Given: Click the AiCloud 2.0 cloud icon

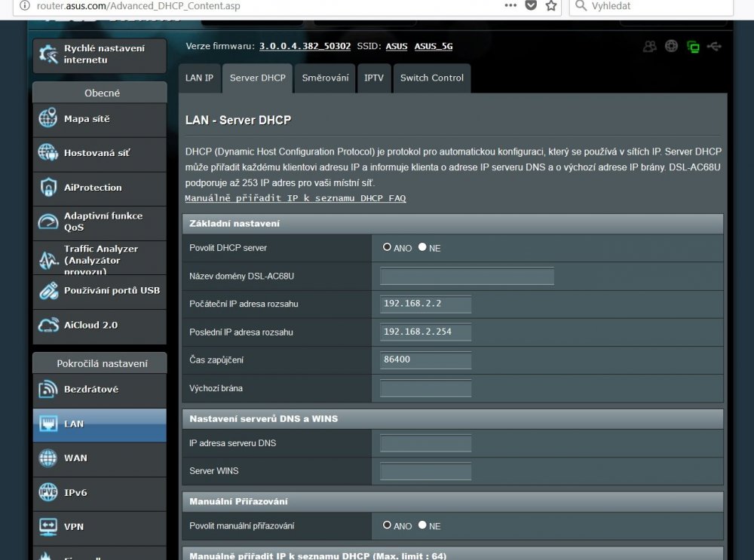Looking at the screenshot, I should (x=48, y=326).
